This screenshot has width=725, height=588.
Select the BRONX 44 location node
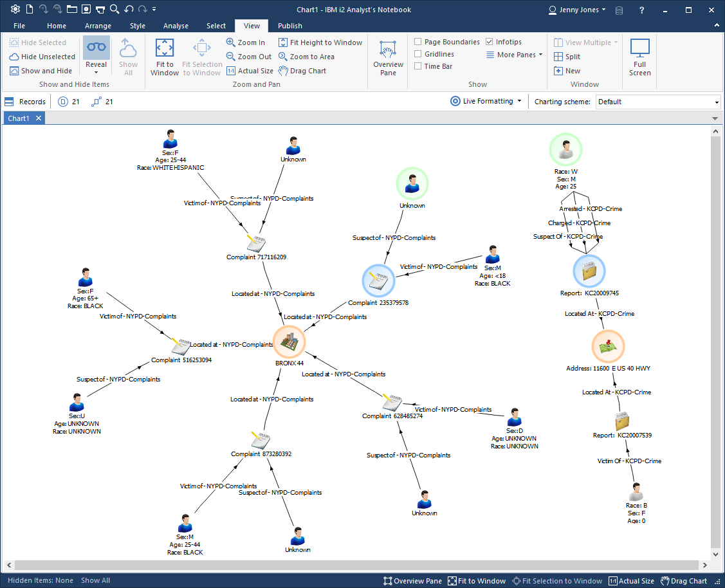pyautogui.click(x=289, y=342)
